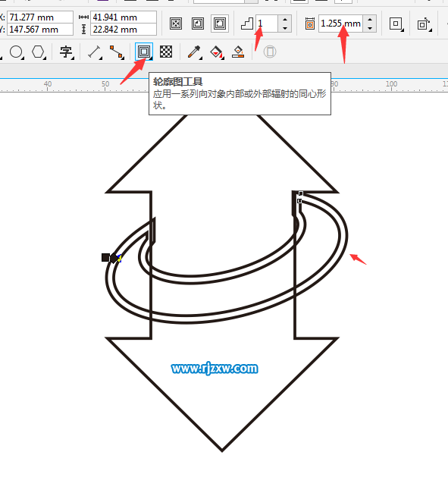Select the Ellipse tool

[17, 52]
